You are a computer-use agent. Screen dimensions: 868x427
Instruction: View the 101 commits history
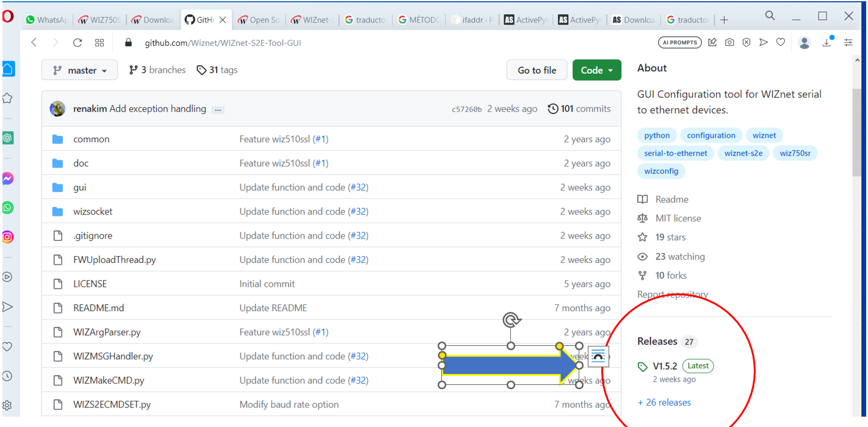coord(579,109)
